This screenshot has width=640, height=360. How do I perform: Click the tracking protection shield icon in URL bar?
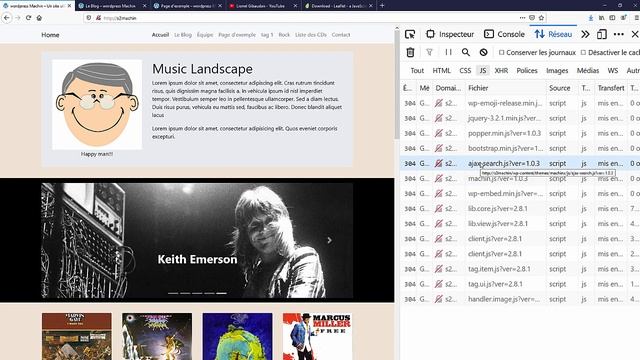pos(89,18)
